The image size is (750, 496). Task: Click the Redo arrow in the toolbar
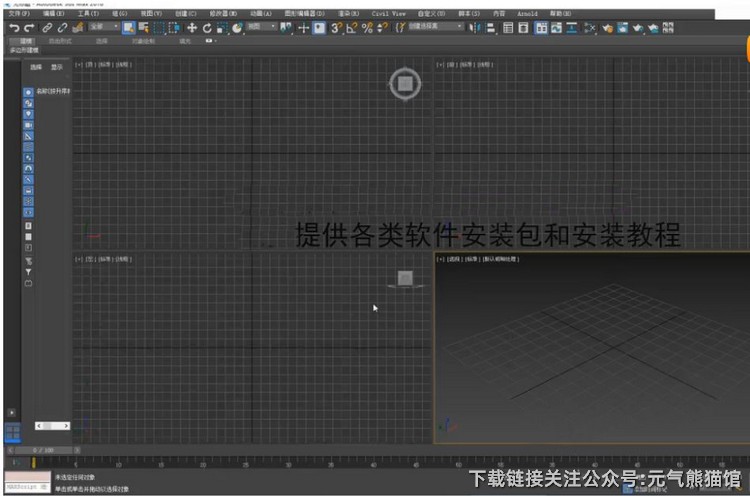pyautogui.click(x=29, y=28)
